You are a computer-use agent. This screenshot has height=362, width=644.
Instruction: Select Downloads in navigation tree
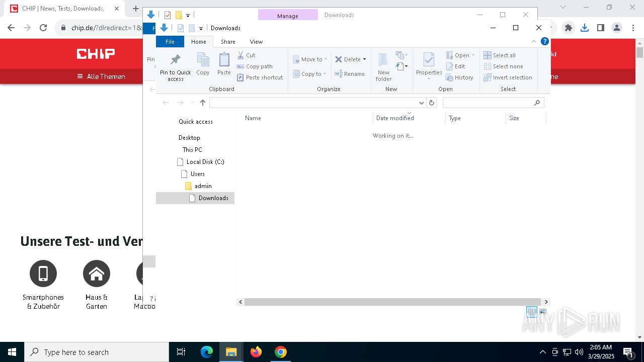(x=195, y=198)
